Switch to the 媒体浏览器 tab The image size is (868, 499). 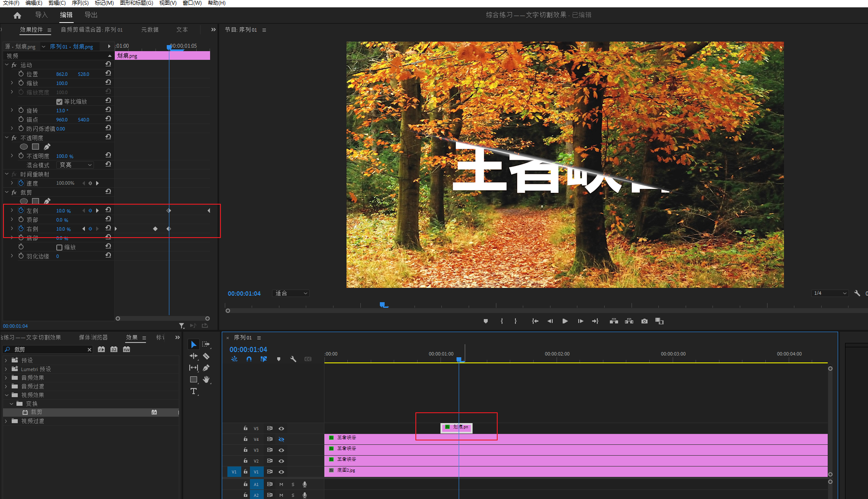pyautogui.click(x=93, y=337)
